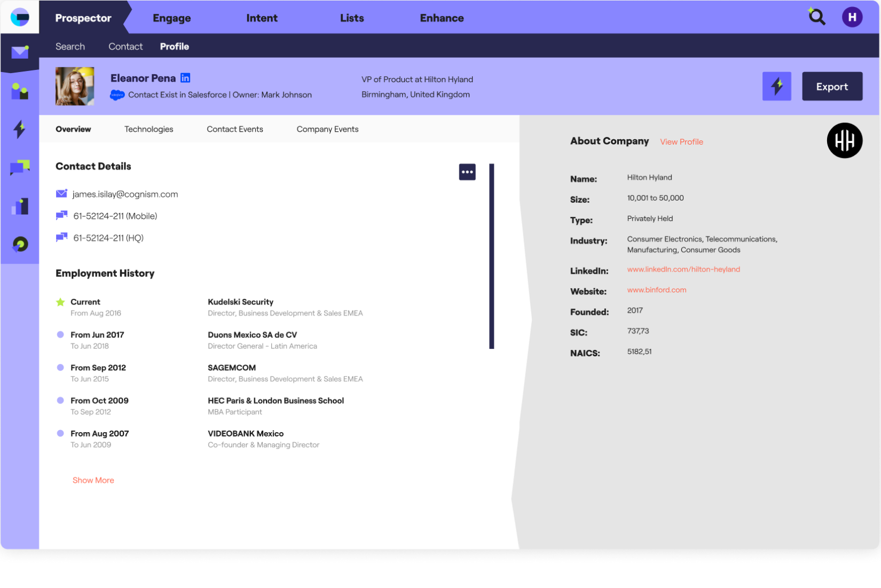
Task: Open the user avatar labeled H
Action: pos(852,17)
